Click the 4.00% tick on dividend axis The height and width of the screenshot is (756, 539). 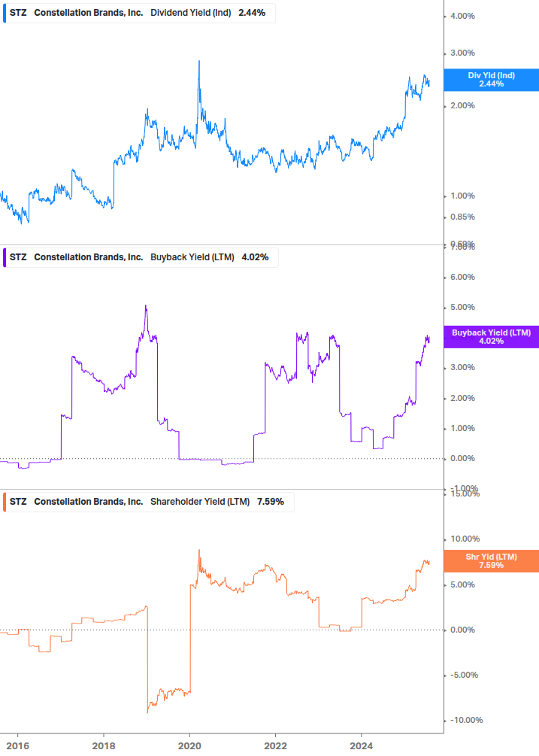462,17
